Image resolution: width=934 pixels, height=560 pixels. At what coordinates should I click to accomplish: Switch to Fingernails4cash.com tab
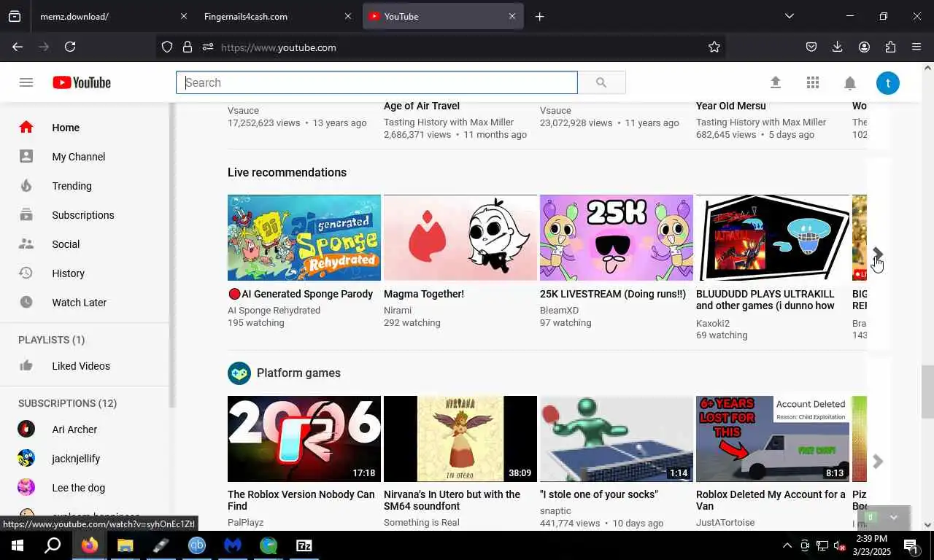pyautogui.click(x=277, y=16)
